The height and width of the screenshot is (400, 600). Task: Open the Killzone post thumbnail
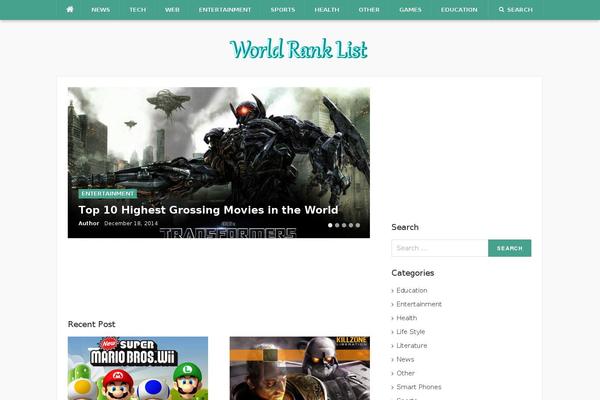tap(300, 368)
